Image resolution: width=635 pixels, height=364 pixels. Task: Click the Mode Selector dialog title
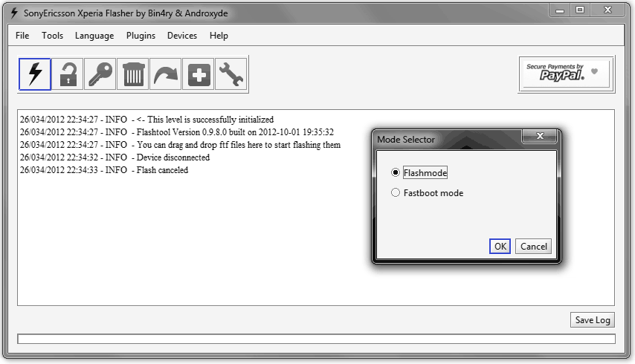[406, 139]
